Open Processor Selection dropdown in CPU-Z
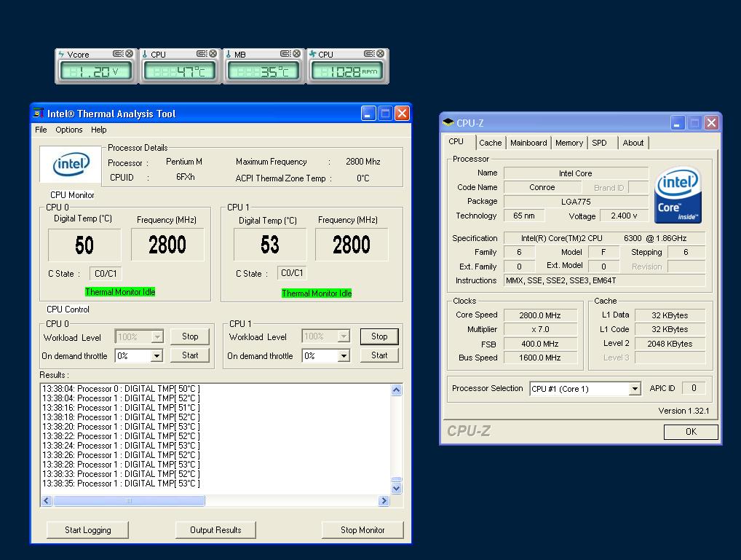 coord(635,389)
